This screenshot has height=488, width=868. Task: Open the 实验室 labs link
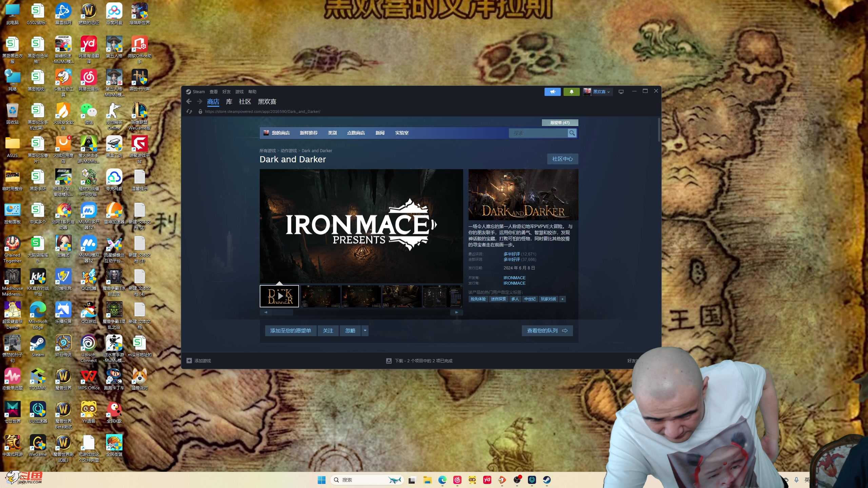[x=402, y=133]
